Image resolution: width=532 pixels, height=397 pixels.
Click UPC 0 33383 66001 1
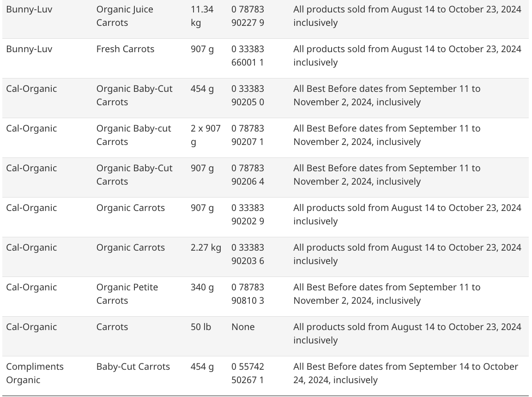[248, 55]
